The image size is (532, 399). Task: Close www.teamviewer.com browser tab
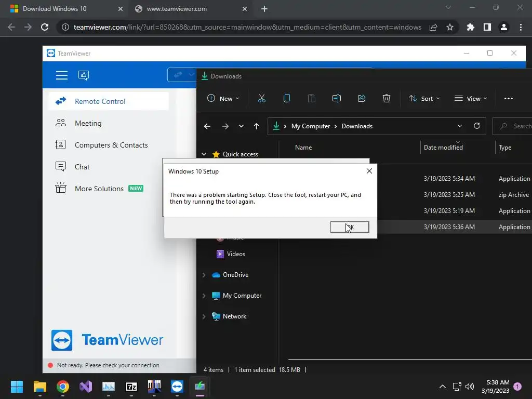[245, 9]
